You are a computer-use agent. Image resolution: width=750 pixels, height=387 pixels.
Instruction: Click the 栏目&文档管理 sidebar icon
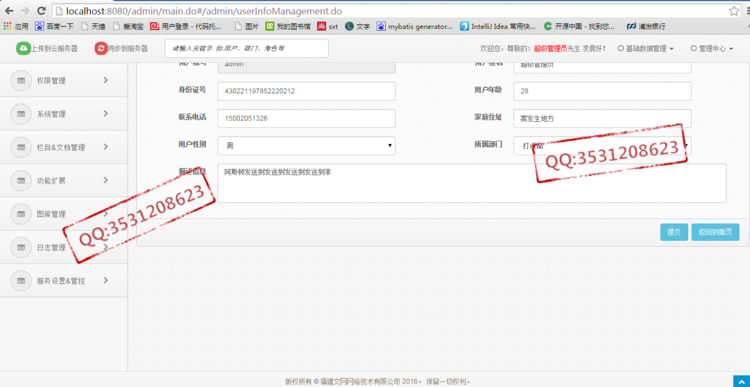coord(21,147)
